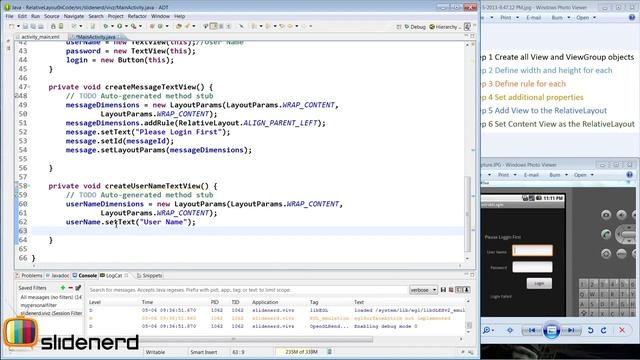This screenshot has width=640, height=360.
Task: Expand the New file dropdown arrow
Action: [18, 26]
